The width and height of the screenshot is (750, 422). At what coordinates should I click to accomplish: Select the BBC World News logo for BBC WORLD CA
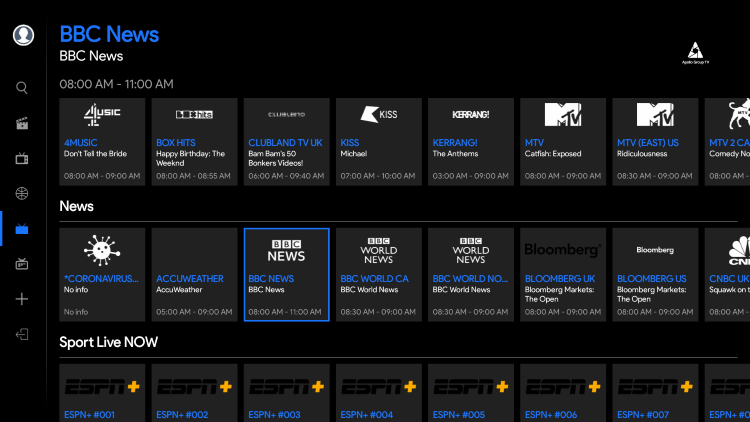pyautogui.click(x=378, y=251)
